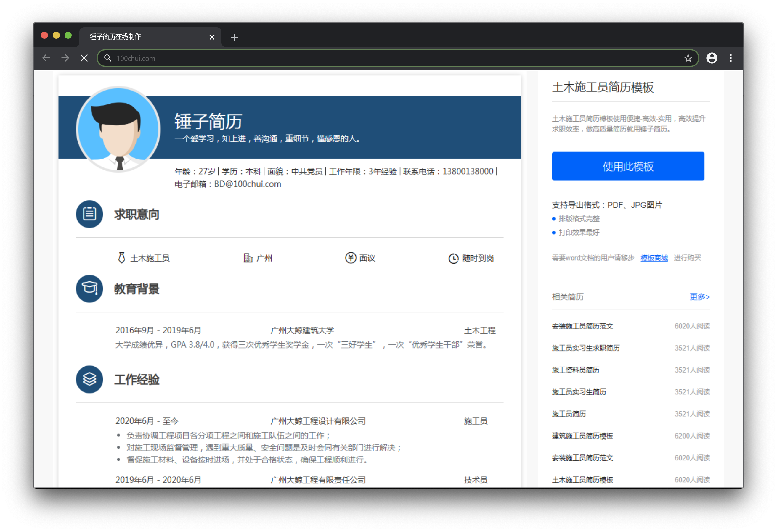Close the 锤子简历在线制作 tab
777x532 pixels.
tap(212, 37)
